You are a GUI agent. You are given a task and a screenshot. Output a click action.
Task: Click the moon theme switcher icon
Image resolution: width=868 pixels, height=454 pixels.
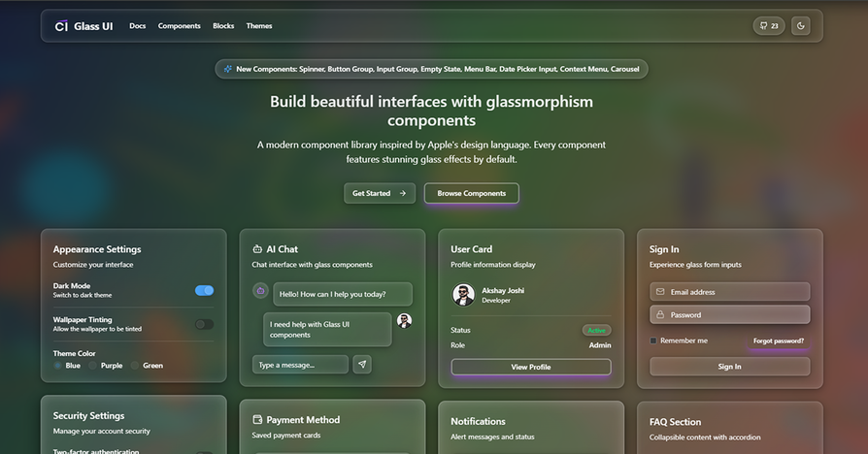pyautogui.click(x=800, y=26)
